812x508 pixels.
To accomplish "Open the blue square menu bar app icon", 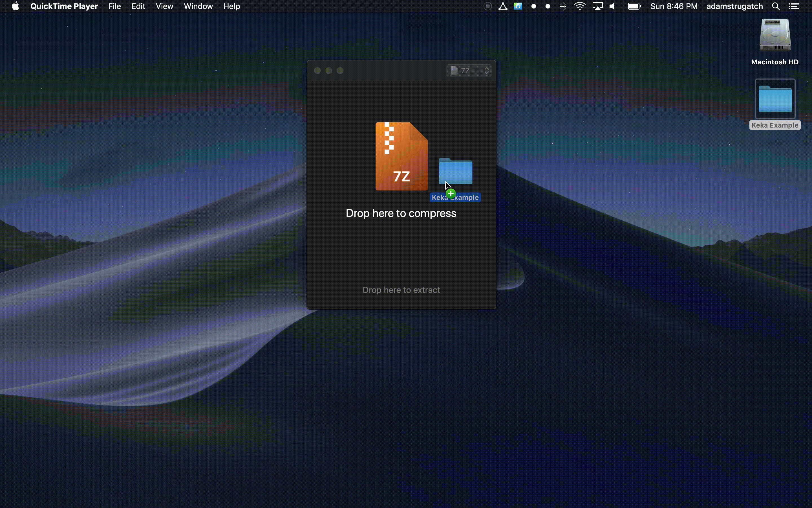I will tap(518, 6).
